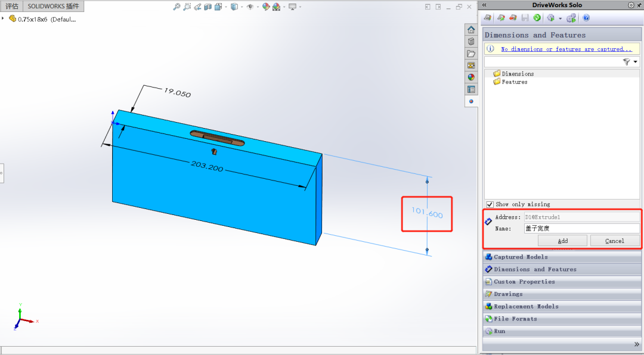The width and height of the screenshot is (644, 355).
Task: Click the 'No dimensions or features are captured' link
Action: click(566, 49)
